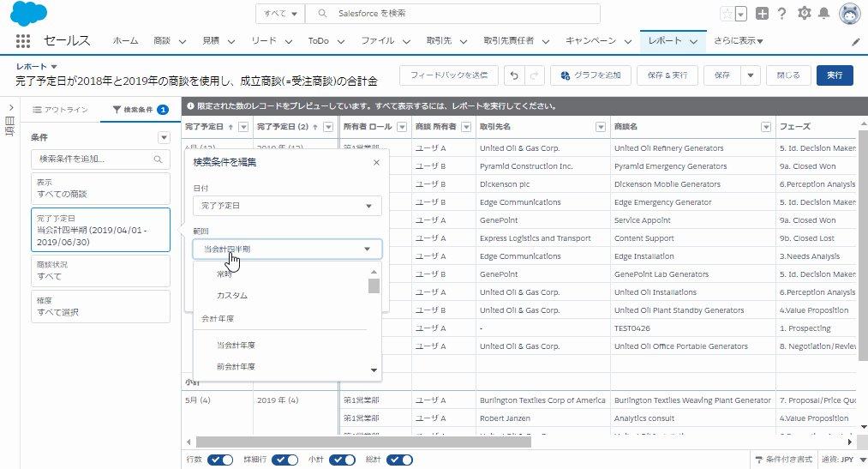
Task: Select 当会計年度 in range list
Action: coord(236,345)
